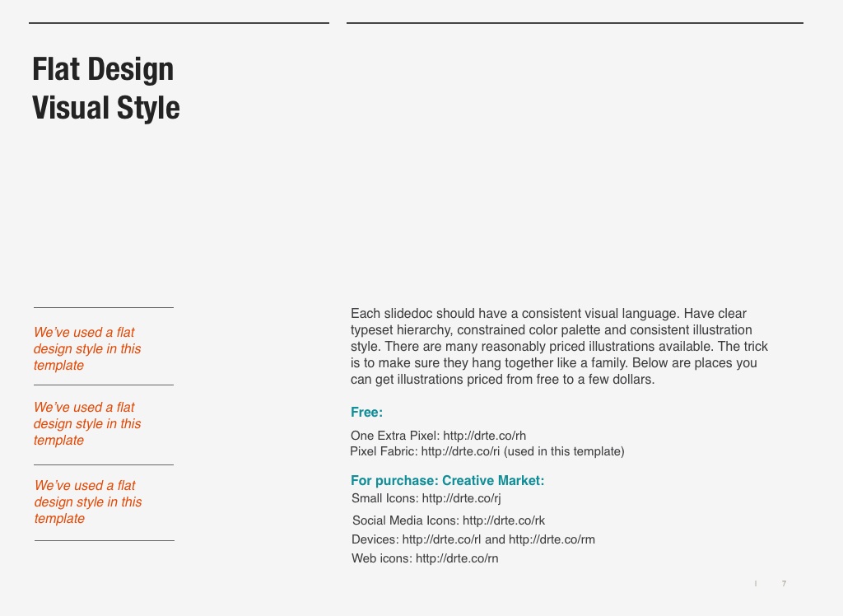Viewport: 843px width, 616px height.
Task: Click the divider line below the last sidebar quote
Action: point(105,541)
